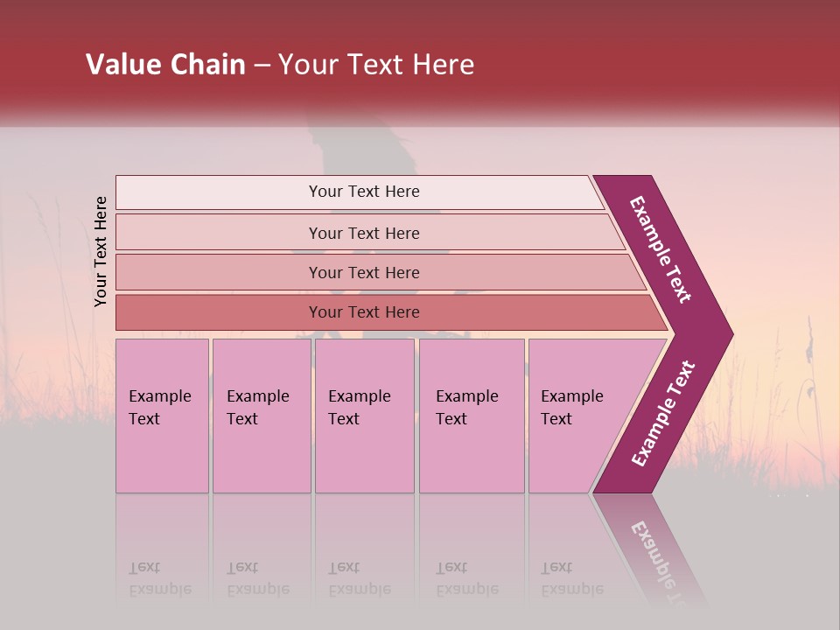Select the vertical rotated "Your Text Here" label
Image resolution: width=840 pixels, height=630 pixels.
(x=101, y=251)
